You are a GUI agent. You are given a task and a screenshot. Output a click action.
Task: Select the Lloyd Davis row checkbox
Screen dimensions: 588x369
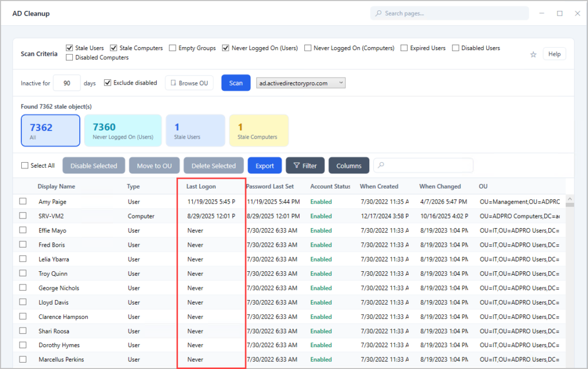click(23, 302)
